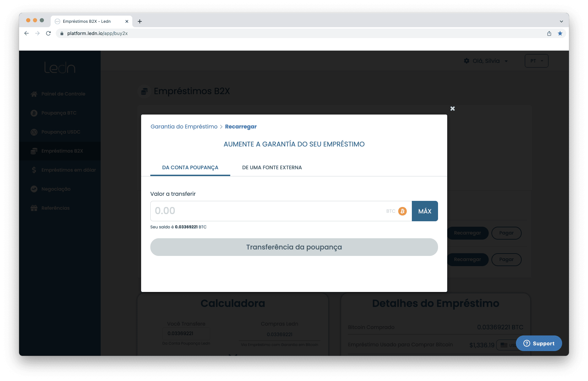Open Garantia do Empréstimo breadcrumb link
Viewport: 588px width, 381px height.
(184, 126)
